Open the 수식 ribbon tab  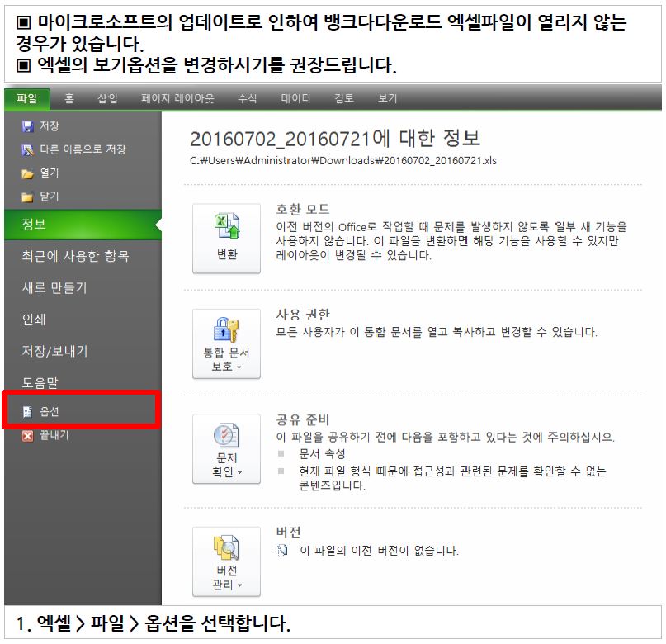(x=248, y=98)
